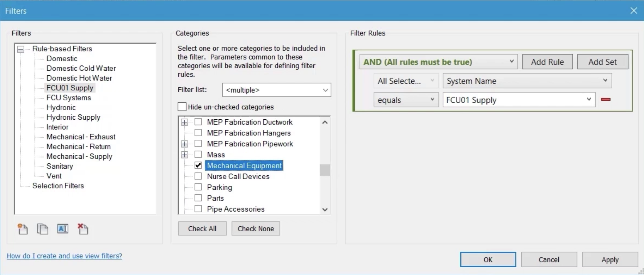
Task: Select the Parts category label
Action: tap(215, 198)
